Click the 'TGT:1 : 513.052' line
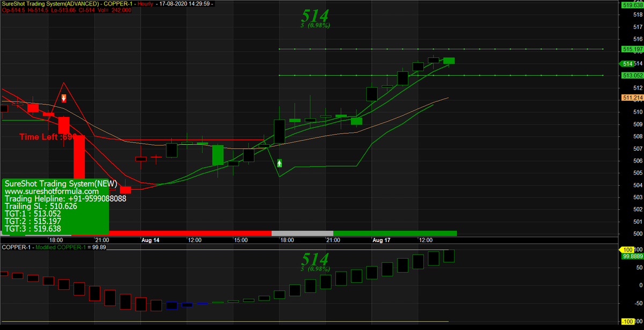 (33, 214)
